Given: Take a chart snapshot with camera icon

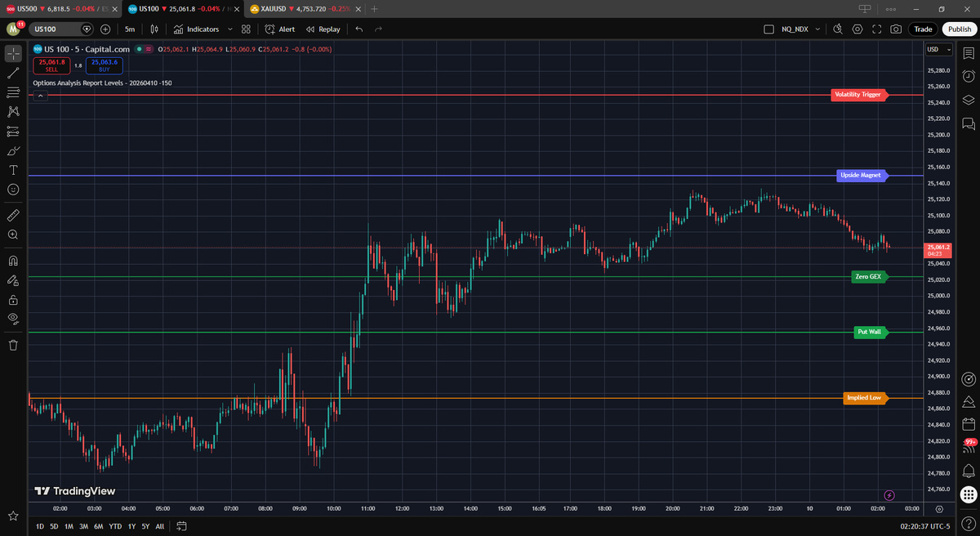Looking at the screenshot, I should pyautogui.click(x=897, y=29).
